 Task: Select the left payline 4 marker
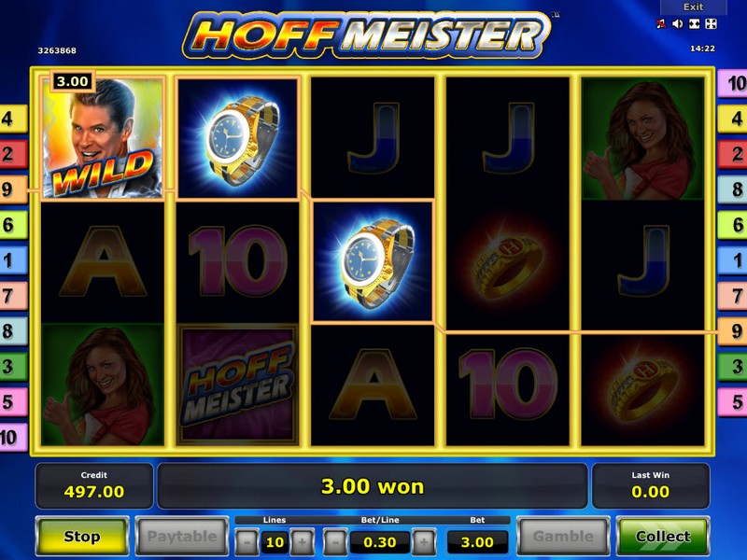point(13,119)
